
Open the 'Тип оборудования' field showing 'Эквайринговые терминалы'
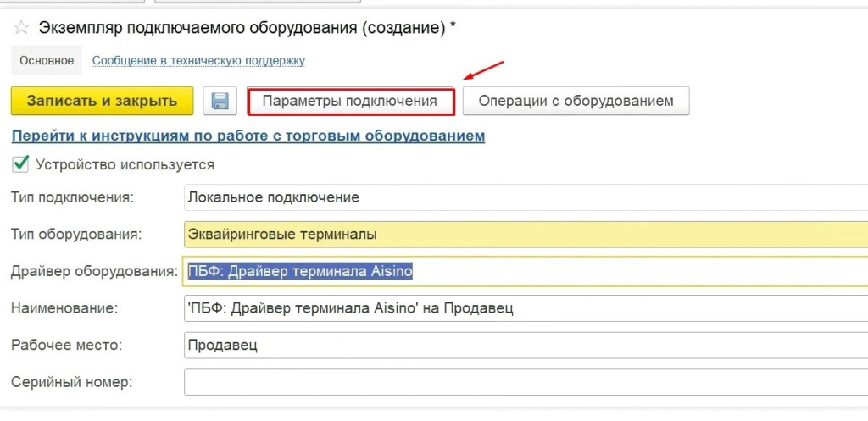coord(524,235)
